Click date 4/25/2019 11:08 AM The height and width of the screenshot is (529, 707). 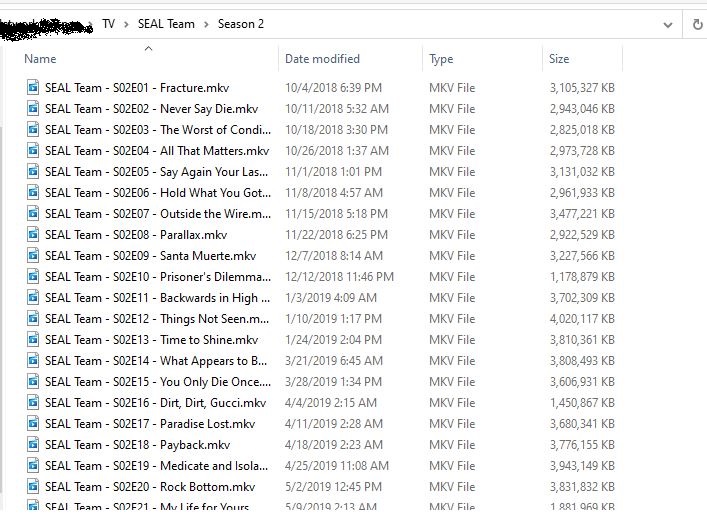[x=336, y=466]
